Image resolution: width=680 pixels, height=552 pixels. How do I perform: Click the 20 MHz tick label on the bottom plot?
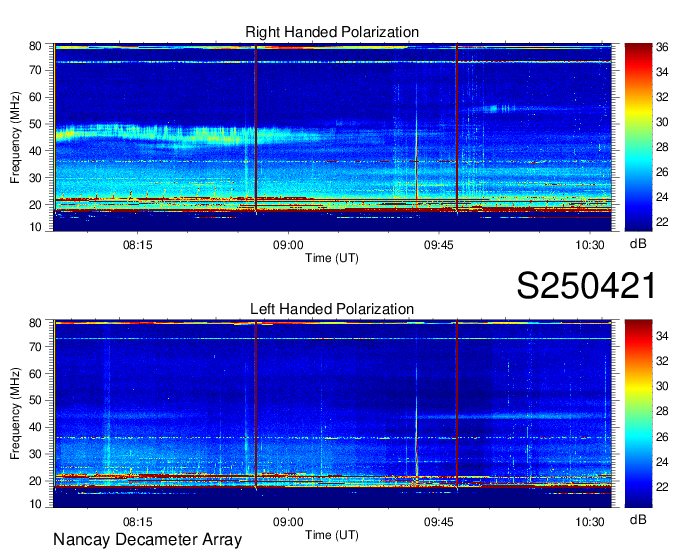[x=35, y=481]
